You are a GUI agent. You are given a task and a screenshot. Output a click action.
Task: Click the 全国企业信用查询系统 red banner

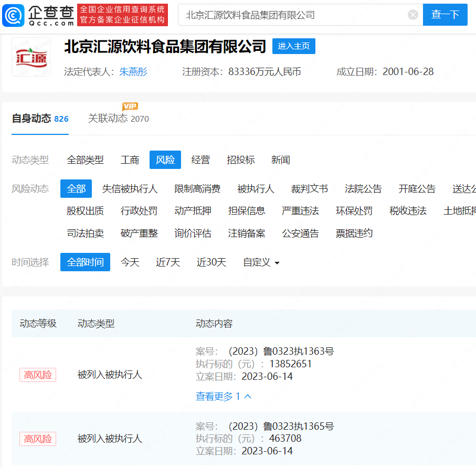122,15
